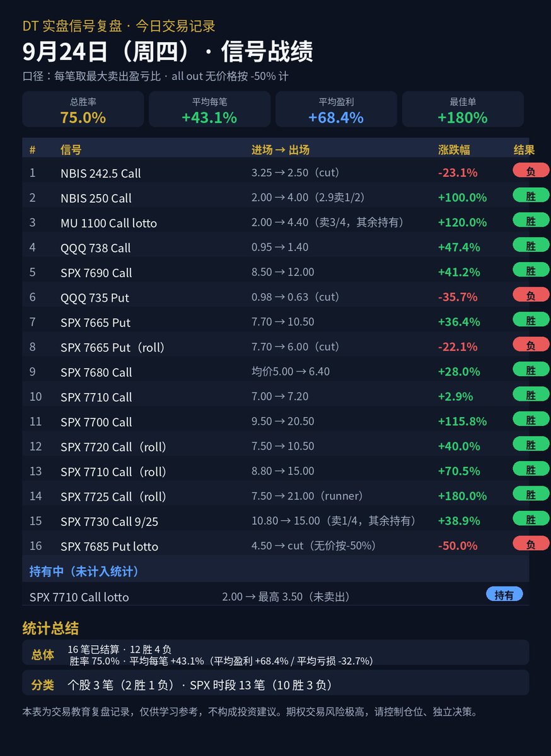Click the +180.0% change value
Image resolution: width=551 pixels, height=756 pixels.
pos(462,496)
